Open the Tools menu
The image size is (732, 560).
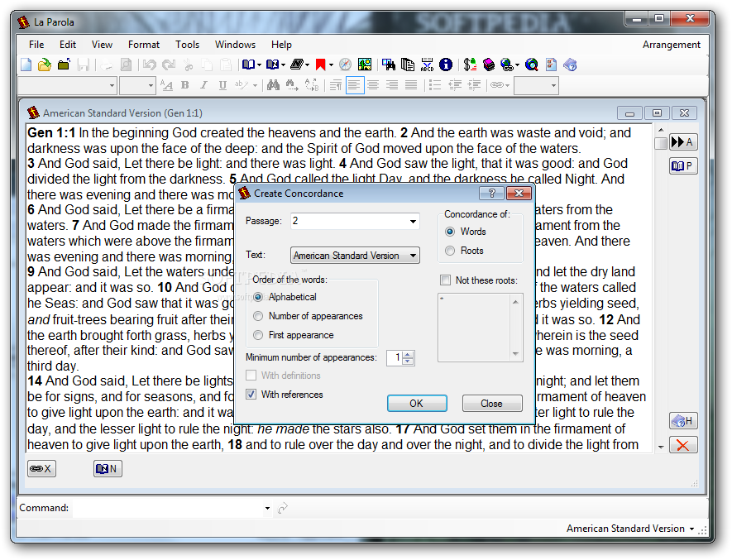pos(187,45)
